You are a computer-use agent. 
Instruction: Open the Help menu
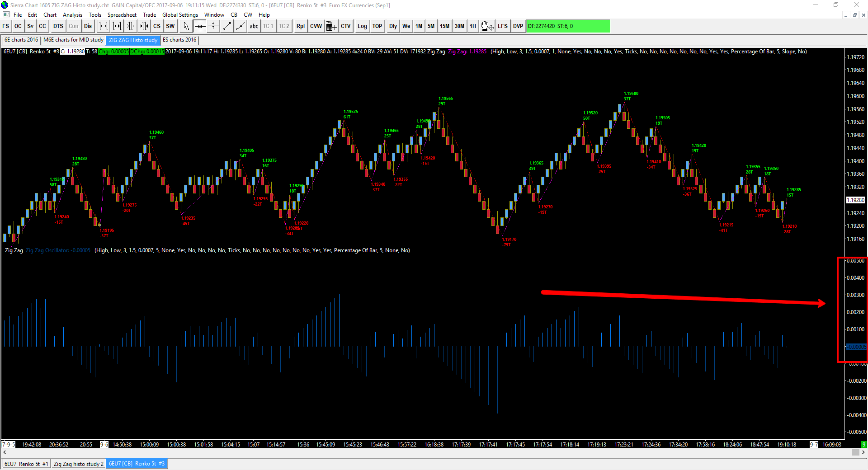[x=264, y=15]
